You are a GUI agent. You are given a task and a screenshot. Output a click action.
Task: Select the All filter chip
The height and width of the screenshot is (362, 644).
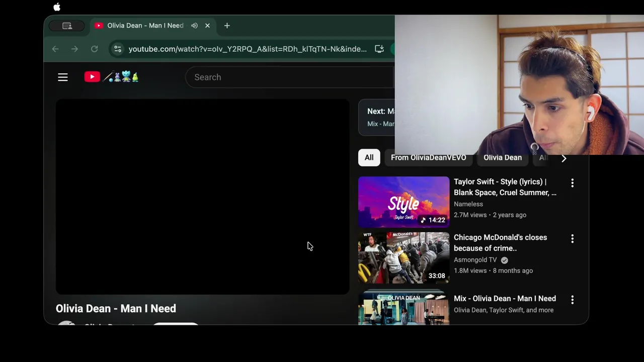click(x=369, y=157)
